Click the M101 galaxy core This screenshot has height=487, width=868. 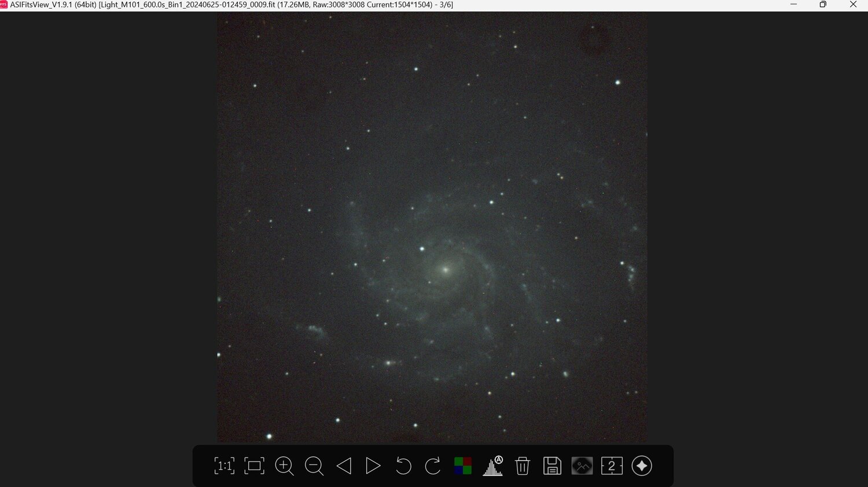[444, 269]
